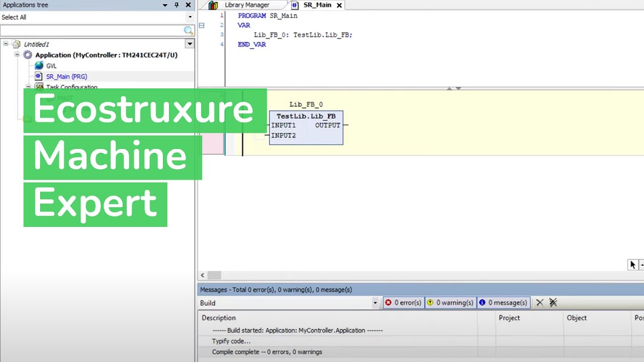Image resolution: width=644 pixels, height=362 pixels.
Task: Close the SR_Main tab
Action: [339, 5]
